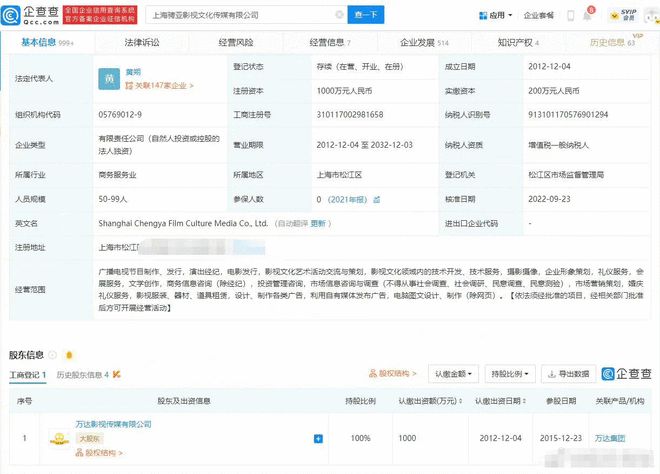The image size is (660, 474).
Task: Open the 企业套餐 link
Action: pyautogui.click(x=538, y=16)
